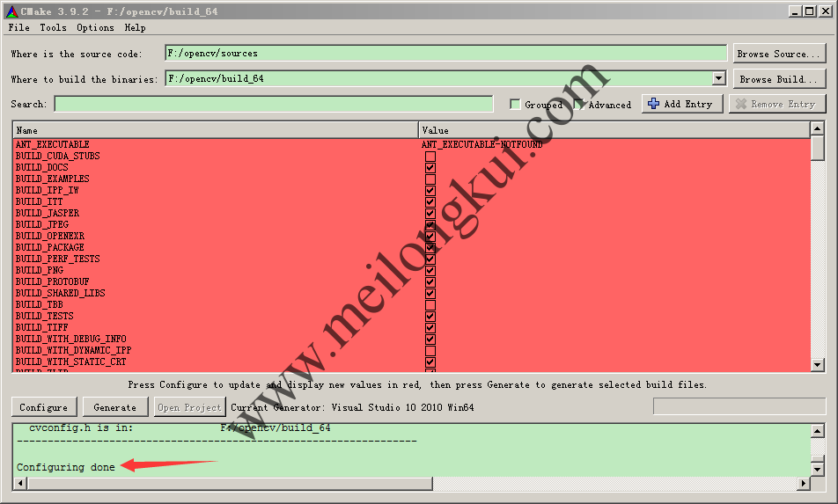838x504 pixels.
Task: Toggle the BUILD_PROTOBUF checkbox
Action: click(430, 282)
